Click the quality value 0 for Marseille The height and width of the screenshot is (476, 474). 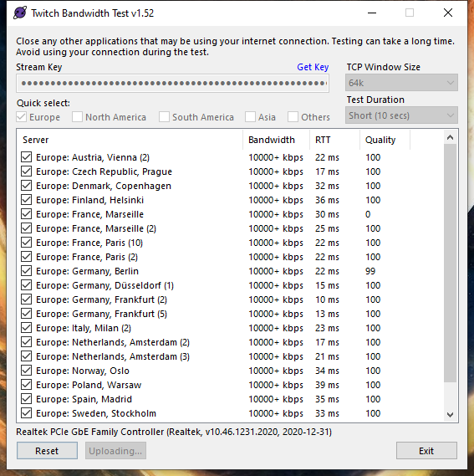pos(368,214)
